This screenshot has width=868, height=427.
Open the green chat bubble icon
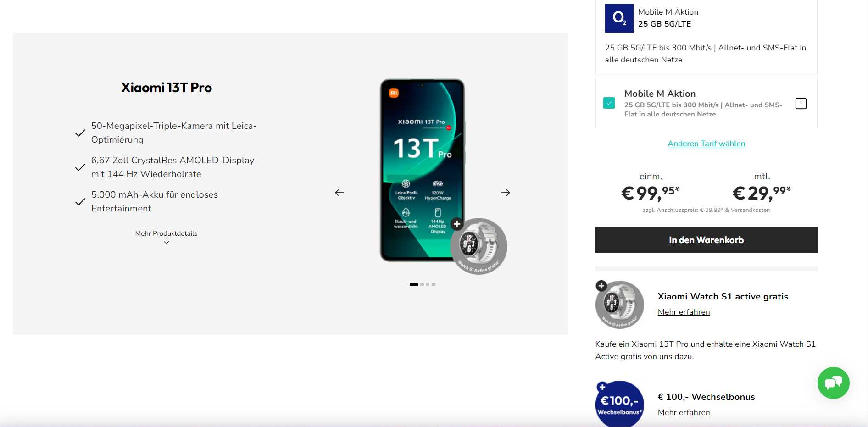tap(833, 383)
